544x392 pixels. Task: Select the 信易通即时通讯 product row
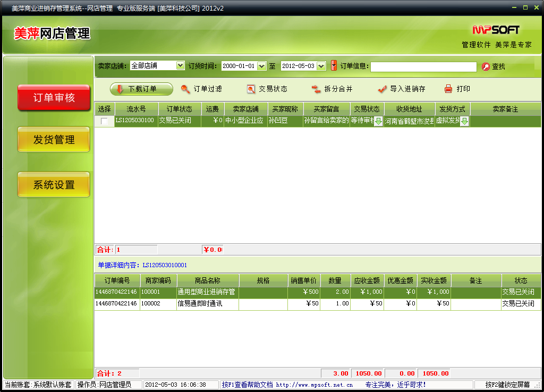click(207, 304)
